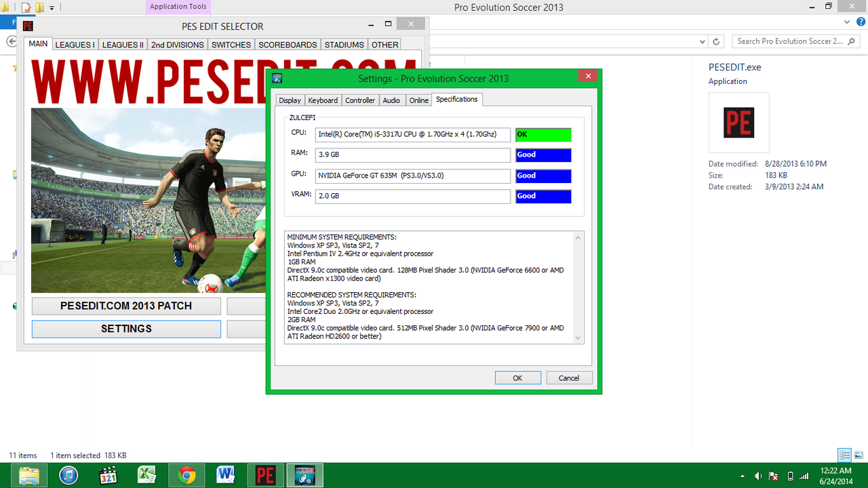The width and height of the screenshot is (868, 488).
Task: Click PESEDIT.COM 2013 PATCH button
Action: pos(126,306)
